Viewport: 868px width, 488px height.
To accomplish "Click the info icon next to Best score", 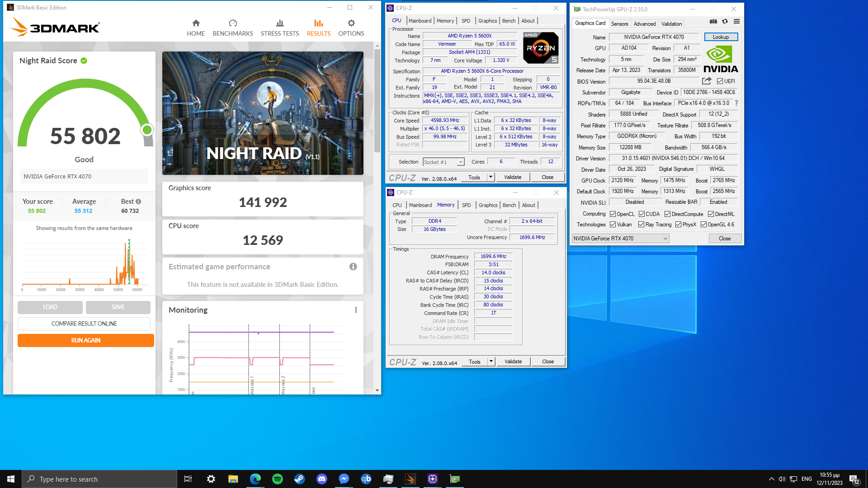I will (x=138, y=202).
